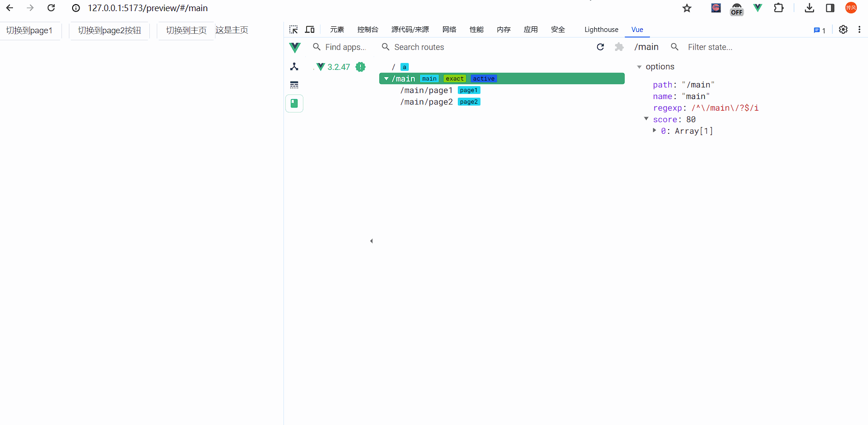Select the /main/page2 route row
868x425 pixels.
click(x=502, y=102)
